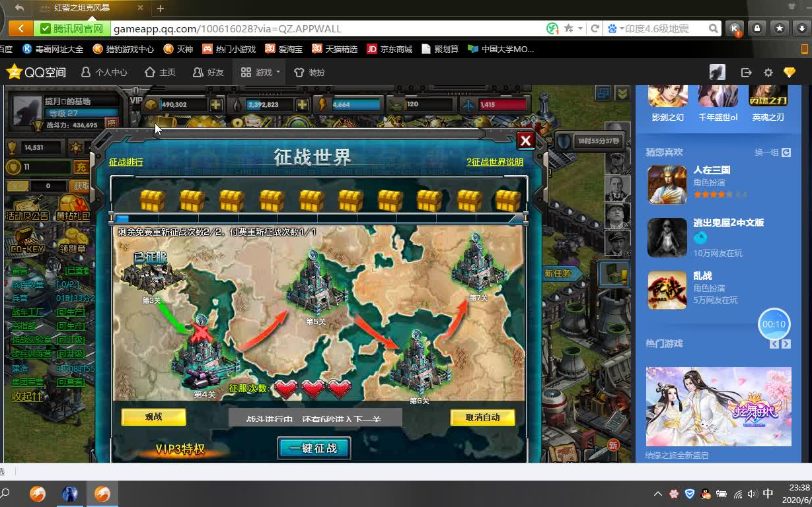This screenshot has width=812, height=507.
Task: Expand the yellow double-chevron game menu button
Action: tap(622, 94)
